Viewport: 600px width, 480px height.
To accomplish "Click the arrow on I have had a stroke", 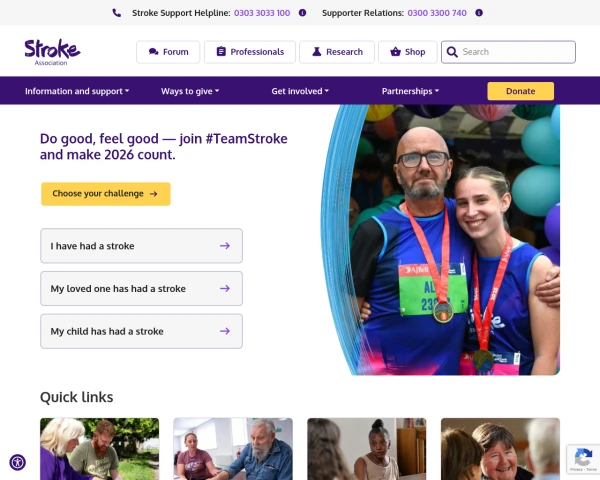I will (x=225, y=246).
